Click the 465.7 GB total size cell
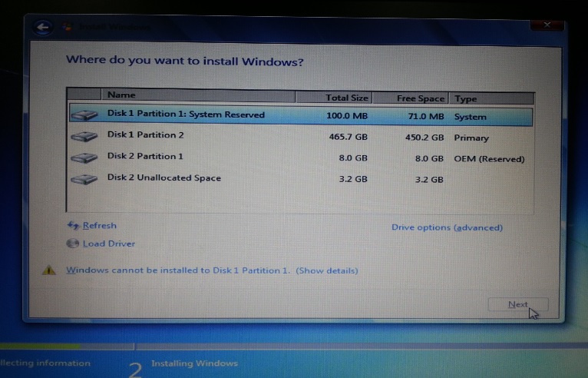 [x=348, y=137]
